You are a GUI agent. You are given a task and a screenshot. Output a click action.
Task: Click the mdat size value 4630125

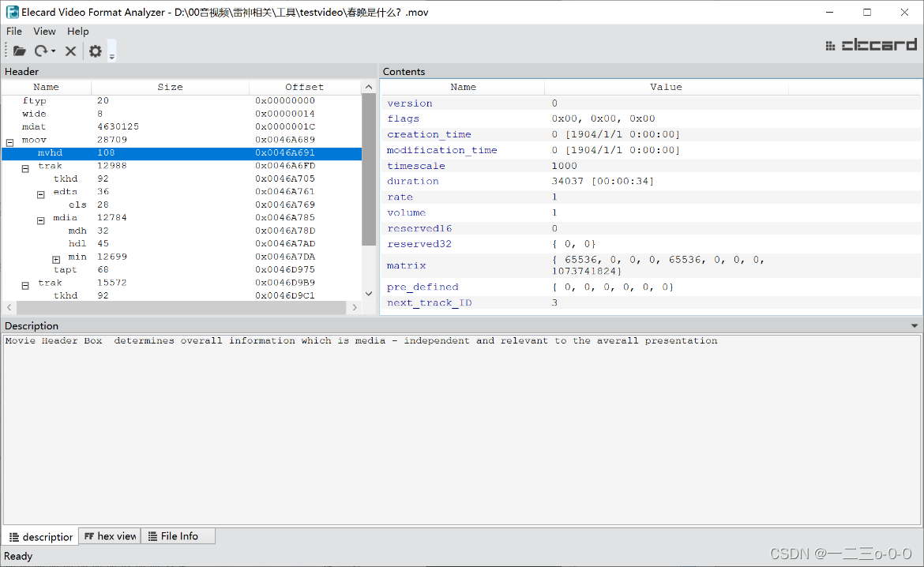pos(118,126)
